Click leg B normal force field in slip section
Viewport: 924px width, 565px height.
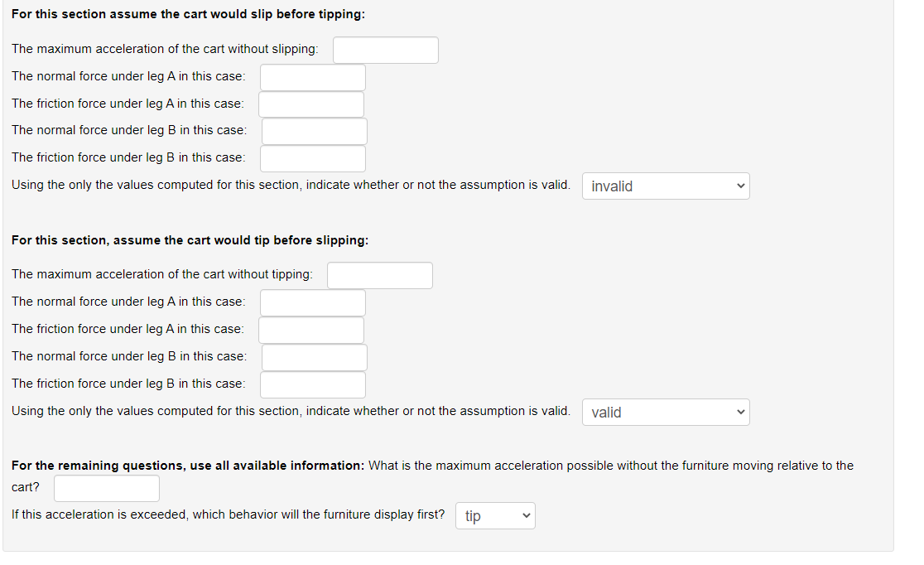(315, 131)
